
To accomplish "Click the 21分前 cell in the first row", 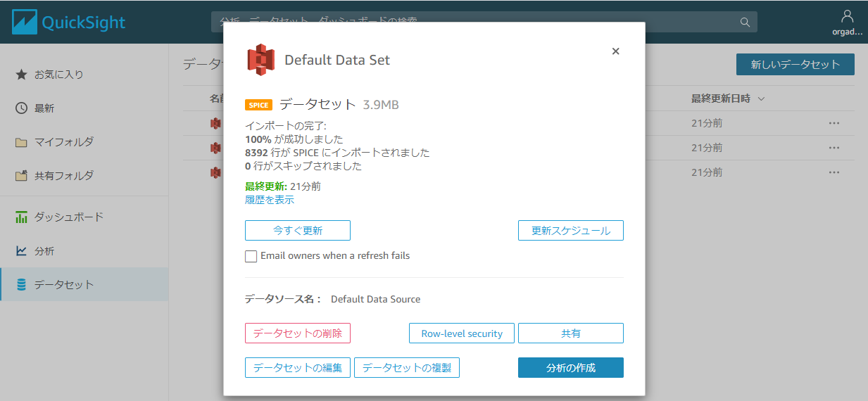I will tap(707, 123).
